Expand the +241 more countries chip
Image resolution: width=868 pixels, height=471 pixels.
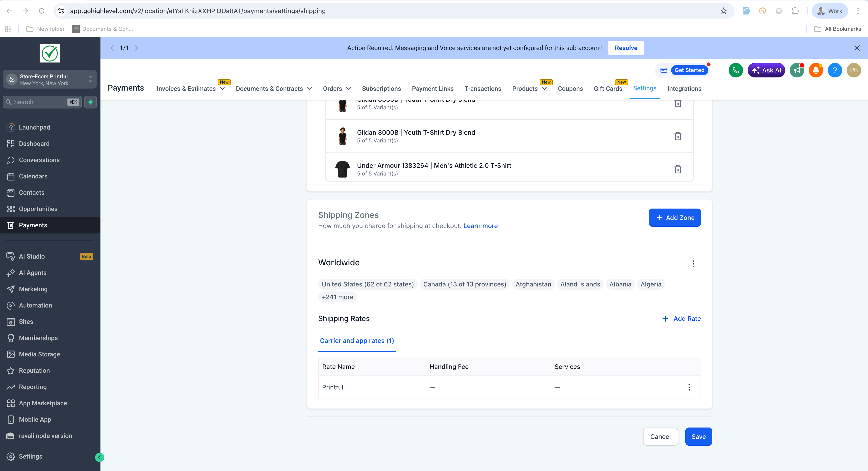click(337, 297)
